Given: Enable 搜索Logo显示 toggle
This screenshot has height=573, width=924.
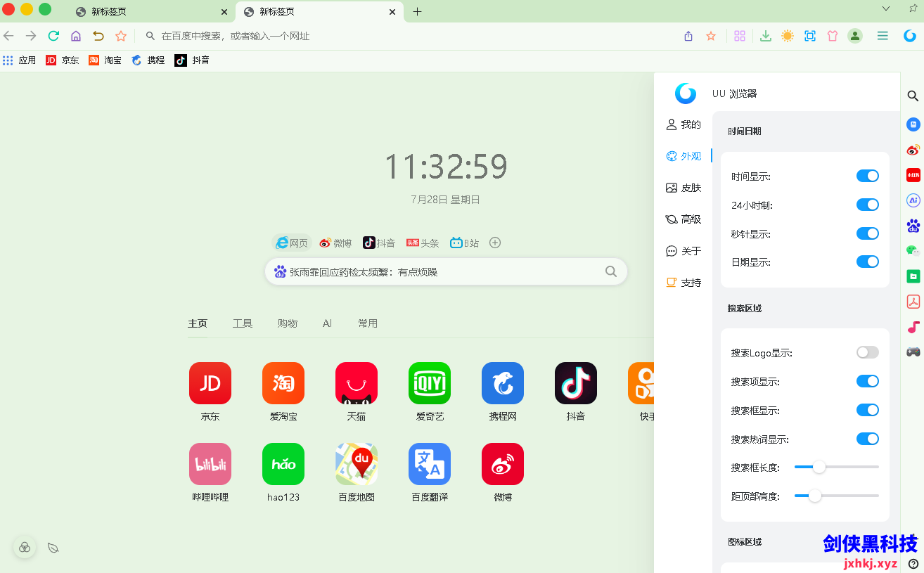Looking at the screenshot, I should pos(868,352).
